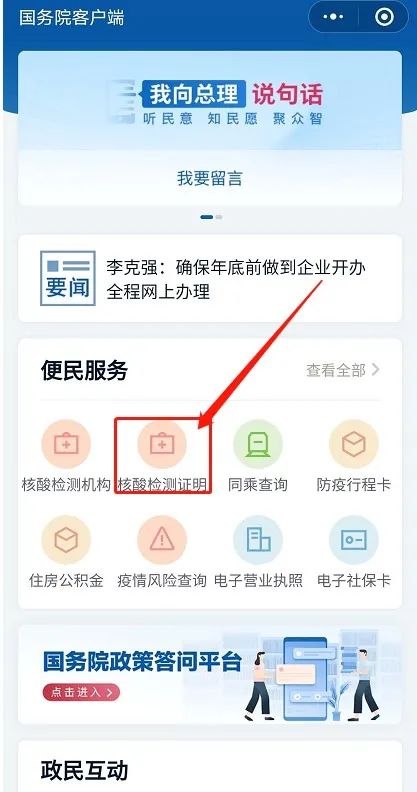Open 我向总理说句话 banner image
Screen dimensions: 417x792
coord(210,101)
